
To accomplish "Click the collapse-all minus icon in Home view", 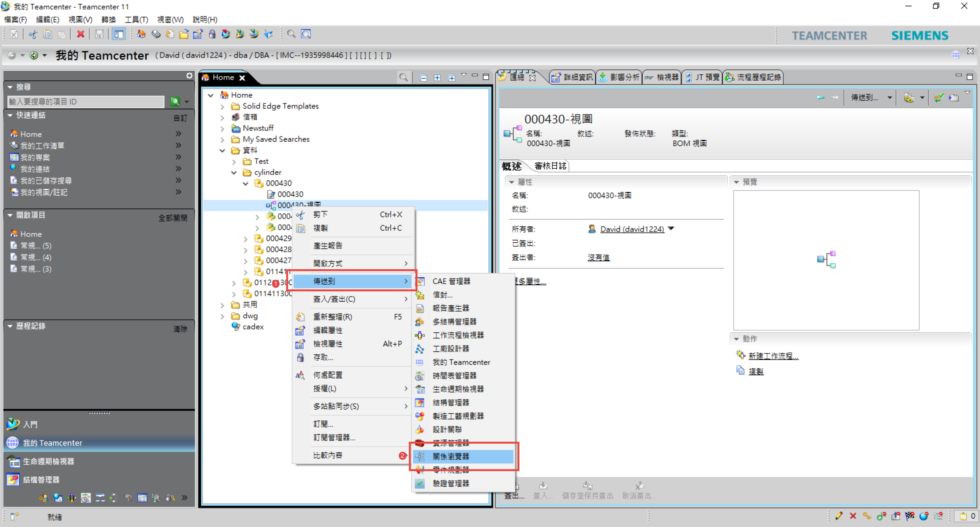I will tap(423, 78).
